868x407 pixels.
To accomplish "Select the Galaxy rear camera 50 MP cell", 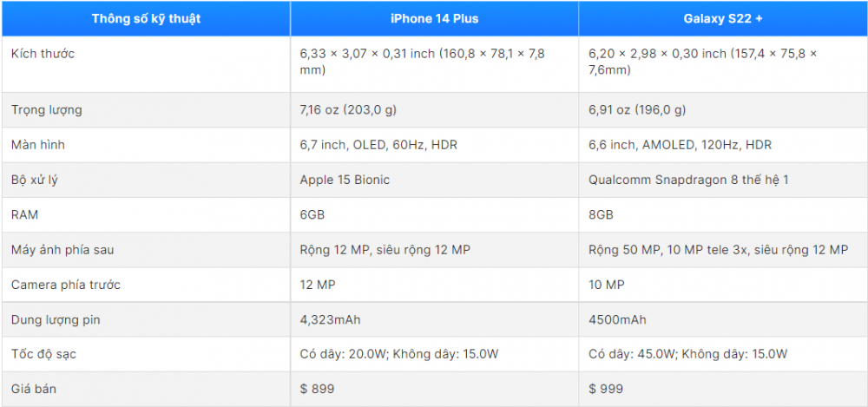I will 718,250.
